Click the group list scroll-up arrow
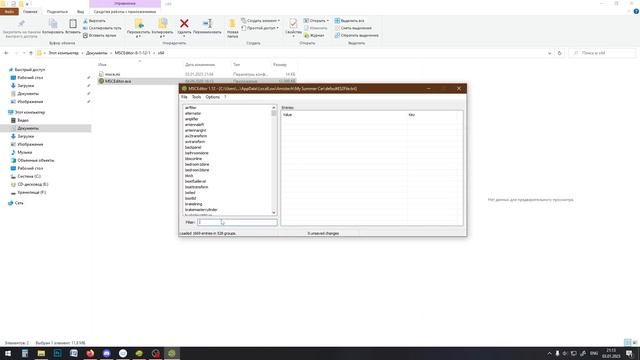Viewport: 640px width, 360px height. [274, 107]
